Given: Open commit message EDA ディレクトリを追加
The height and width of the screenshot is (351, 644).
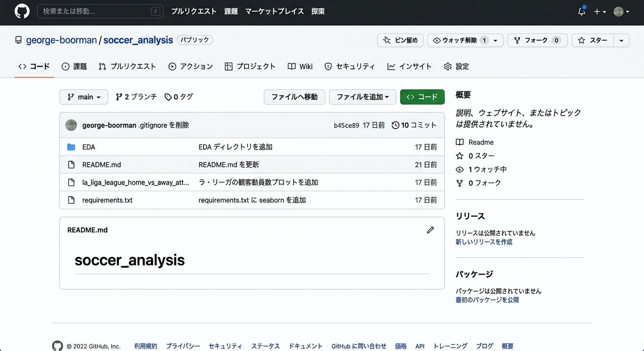Looking at the screenshot, I should [x=236, y=147].
